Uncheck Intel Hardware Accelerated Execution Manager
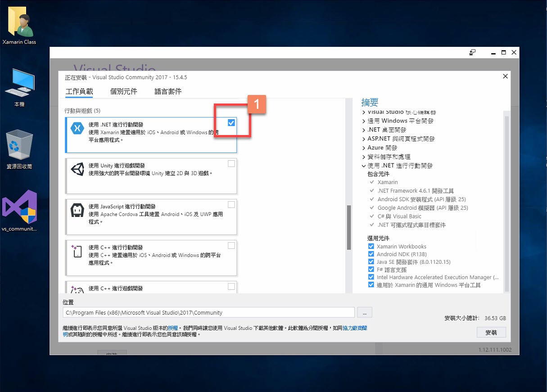The image size is (547, 392). tap(371, 277)
